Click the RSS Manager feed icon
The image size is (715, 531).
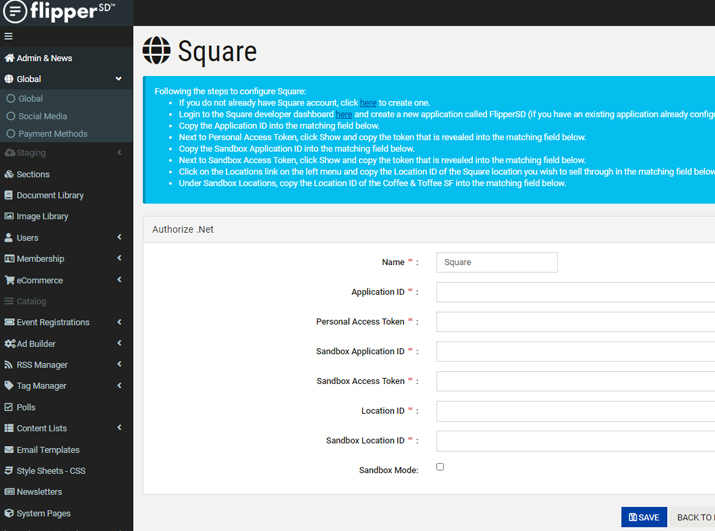pos(9,364)
